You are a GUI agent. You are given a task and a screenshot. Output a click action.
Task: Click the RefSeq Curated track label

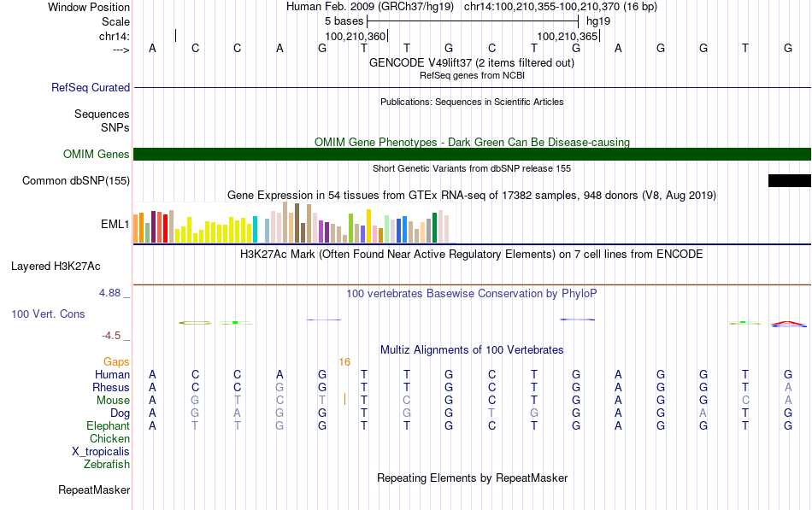pyautogui.click(x=90, y=87)
